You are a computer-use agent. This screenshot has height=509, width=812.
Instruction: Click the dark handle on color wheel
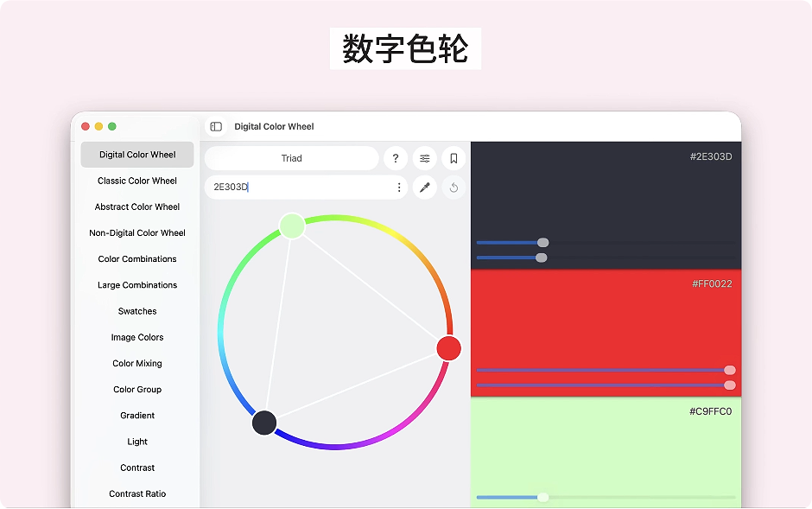coord(264,423)
